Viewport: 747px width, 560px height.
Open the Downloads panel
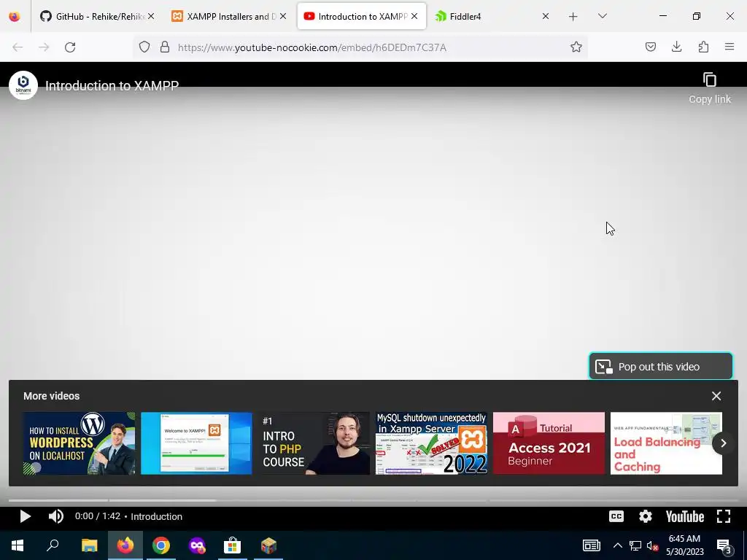pyautogui.click(x=676, y=47)
